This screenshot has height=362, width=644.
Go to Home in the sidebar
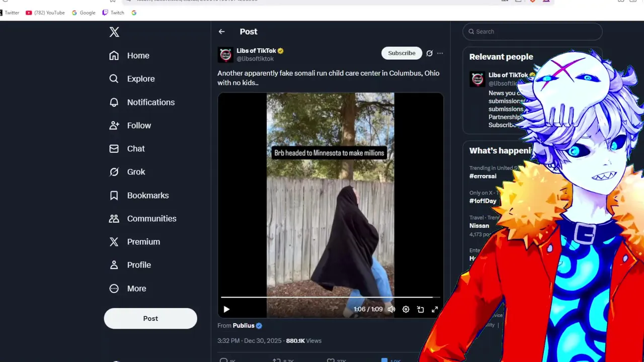pyautogui.click(x=129, y=56)
